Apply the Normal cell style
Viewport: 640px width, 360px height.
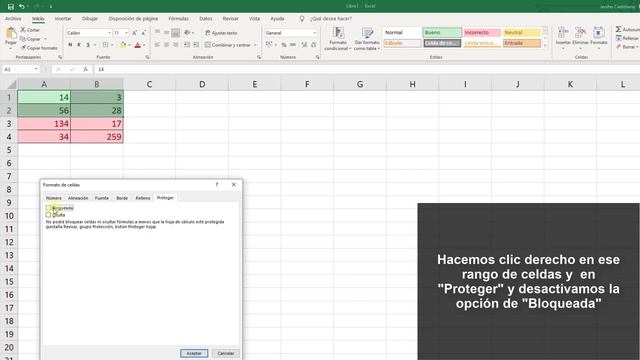(402, 32)
